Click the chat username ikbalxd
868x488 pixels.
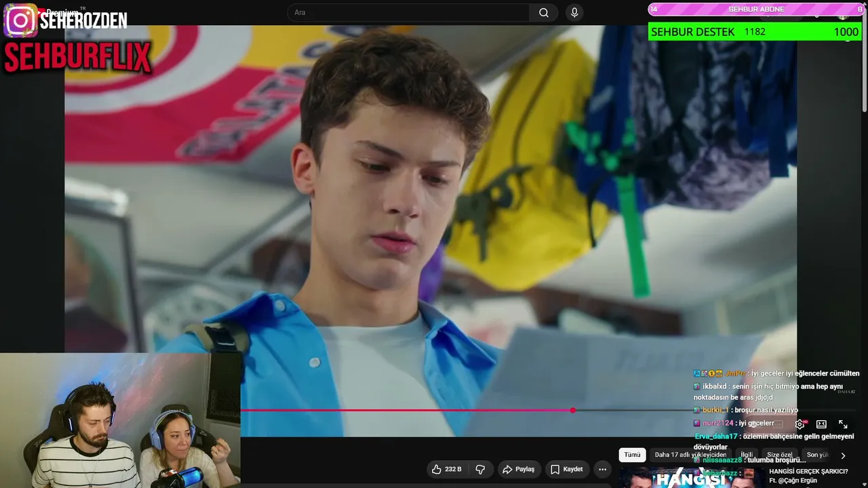tap(715, 386)
